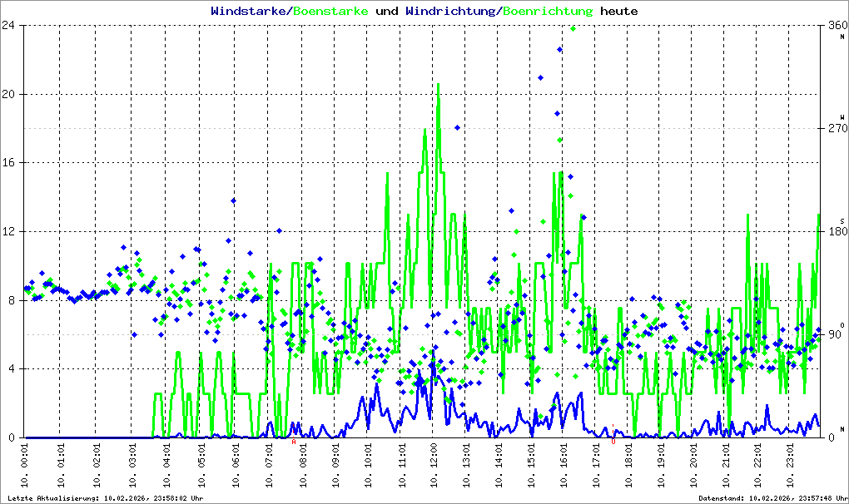Click the '10. 00:01' time label
Viewport: 849px width, 504px height.
click(24, 466)
